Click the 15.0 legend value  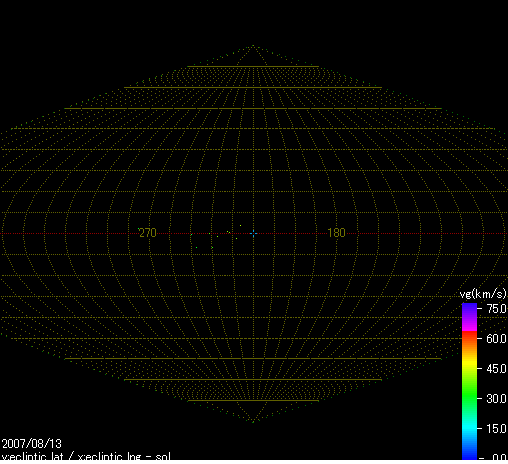(497, 429)
